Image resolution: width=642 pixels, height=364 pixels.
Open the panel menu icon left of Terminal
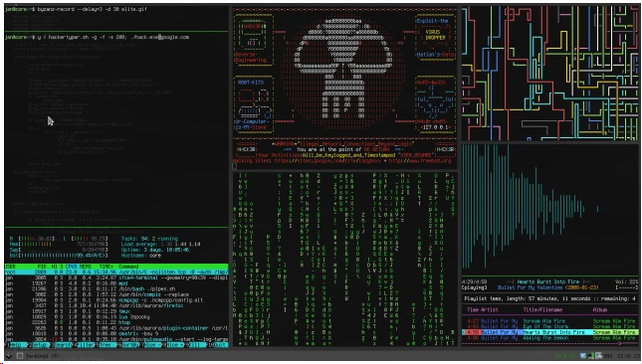[9, 356]
